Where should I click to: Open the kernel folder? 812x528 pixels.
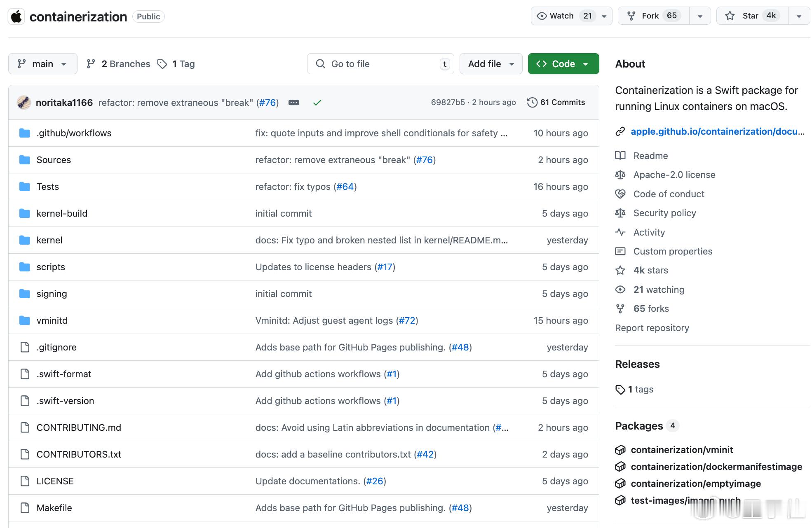click(x=49, y=240)
